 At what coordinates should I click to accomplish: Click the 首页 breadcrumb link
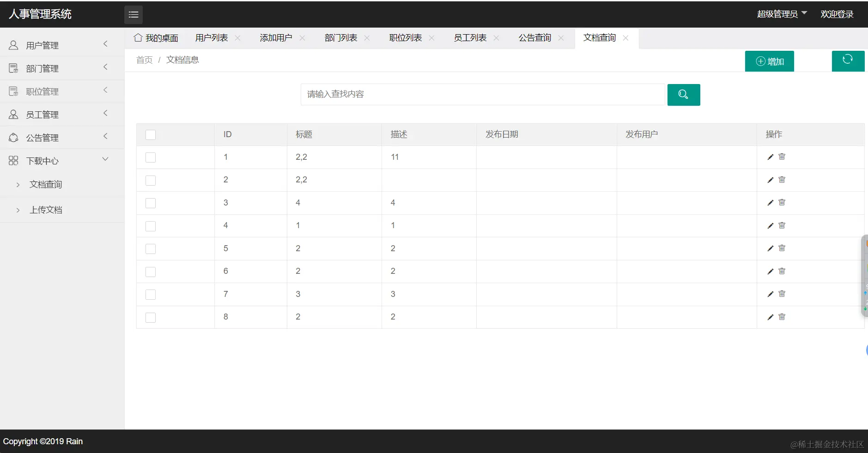point(144,60)
